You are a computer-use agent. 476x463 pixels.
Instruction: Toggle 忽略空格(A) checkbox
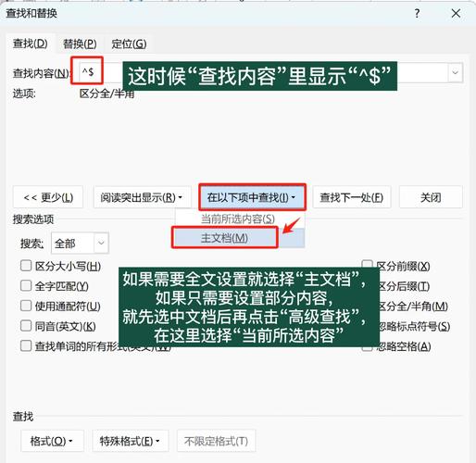[x=367, y=348]
